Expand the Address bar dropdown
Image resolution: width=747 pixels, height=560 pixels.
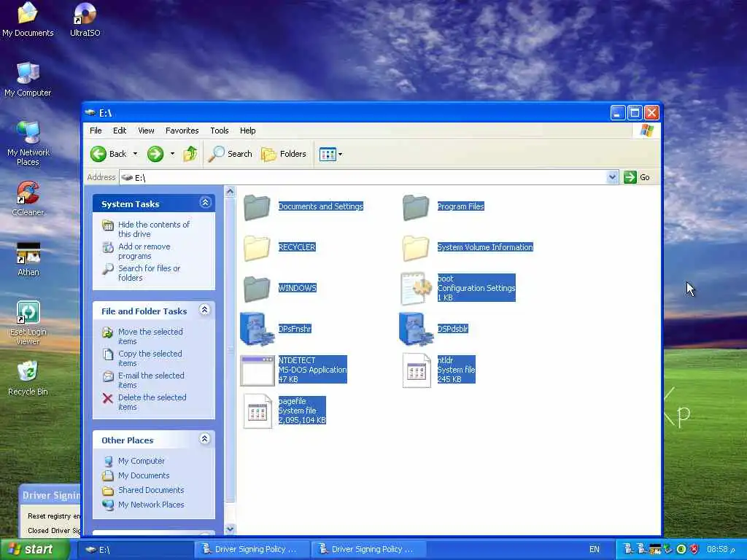(612, 177)
